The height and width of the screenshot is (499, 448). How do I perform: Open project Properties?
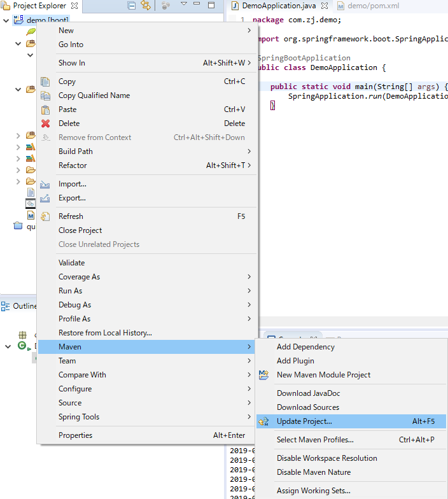point(146,435)
